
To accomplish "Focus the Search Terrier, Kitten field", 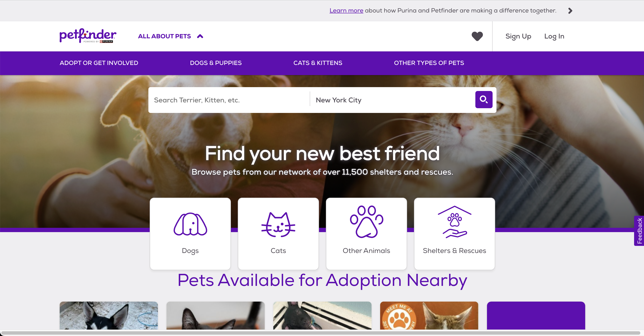I will coord(229,100).
